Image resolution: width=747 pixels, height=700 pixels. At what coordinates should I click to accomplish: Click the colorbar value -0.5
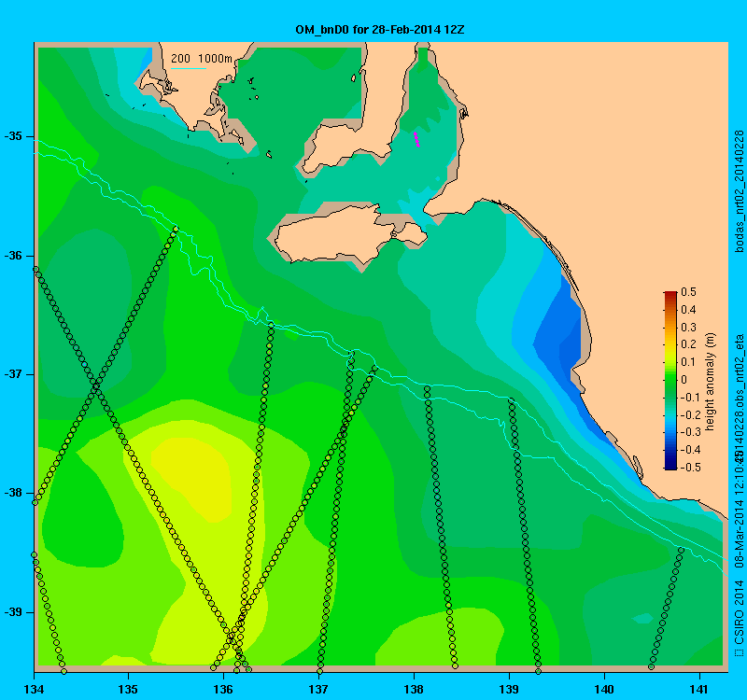(x=689, y=468)
